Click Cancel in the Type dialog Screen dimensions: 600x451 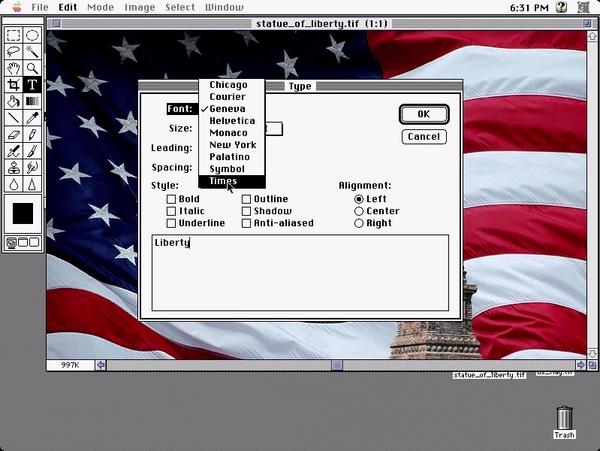pyautogui.click(x=424, y=137)
